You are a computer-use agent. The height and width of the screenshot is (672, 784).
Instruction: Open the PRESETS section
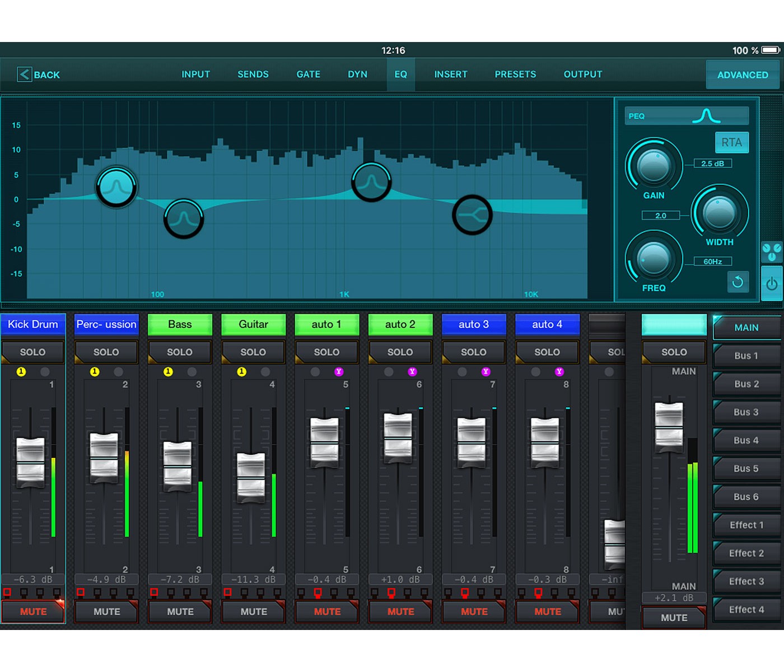pyautogui.click(x=515, y=74)
